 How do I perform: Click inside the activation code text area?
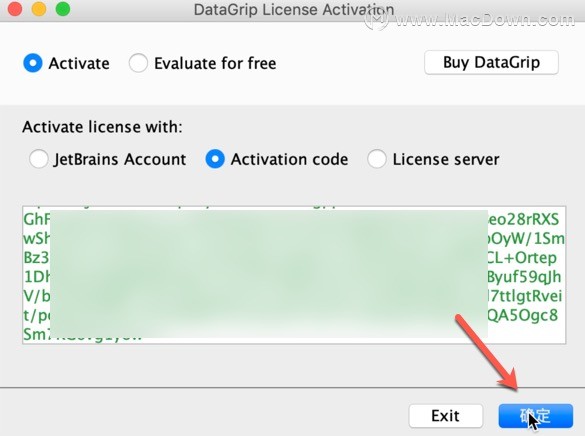(294, 275)
